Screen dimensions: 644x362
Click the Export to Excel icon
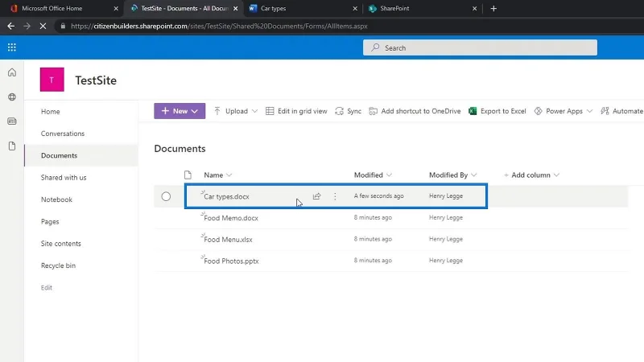click(473, 111)
